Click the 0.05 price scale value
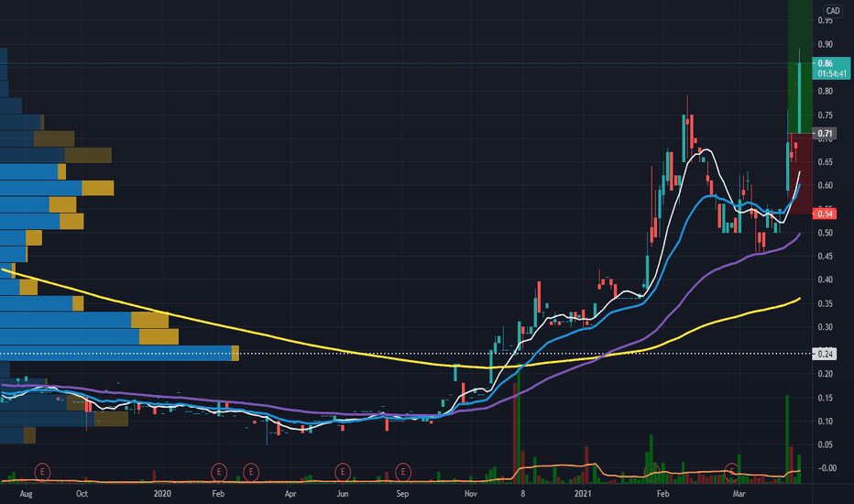The height and width of the screenshot is (504, 854). tap(825, 444)
